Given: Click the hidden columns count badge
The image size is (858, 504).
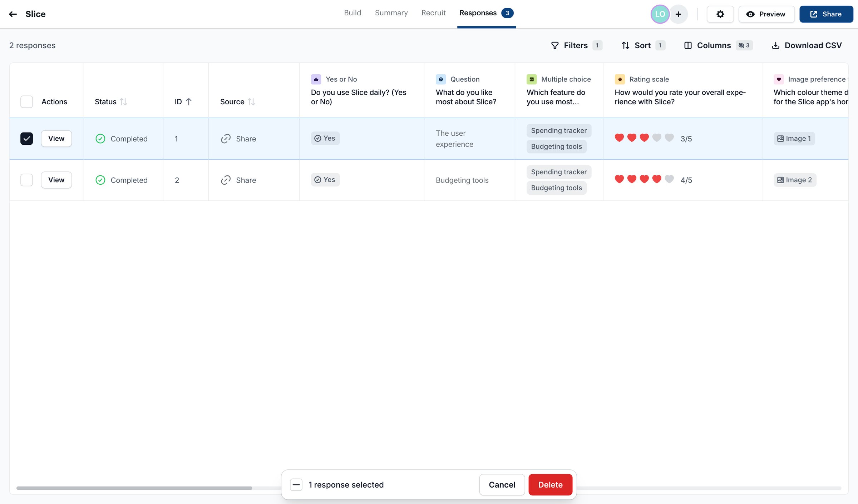Looking at the screenshot, I should 744,45.
